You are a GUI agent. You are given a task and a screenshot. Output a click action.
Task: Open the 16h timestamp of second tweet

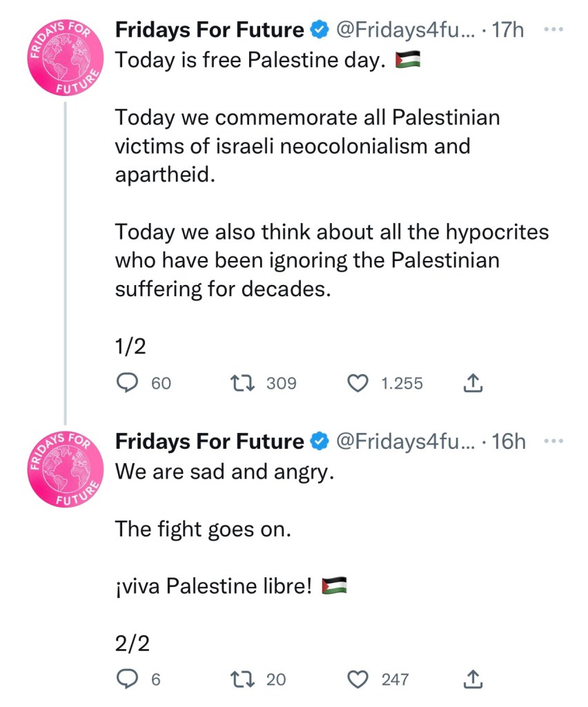[x=509, y=441]
